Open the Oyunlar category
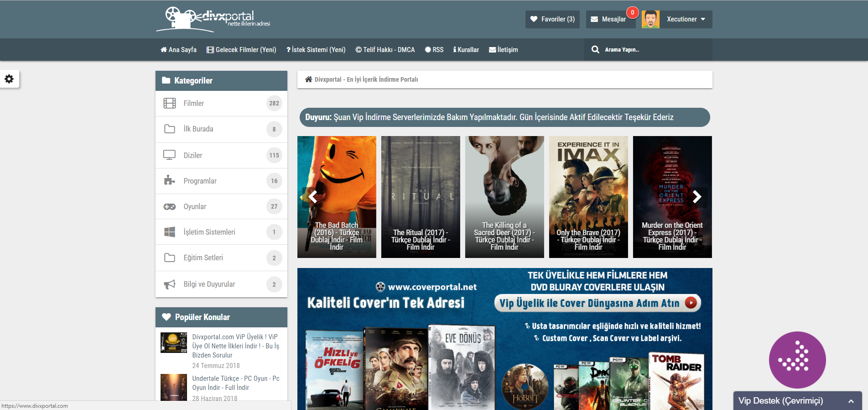This screenshot has height=410, width=868. click(x=221, y=206)
